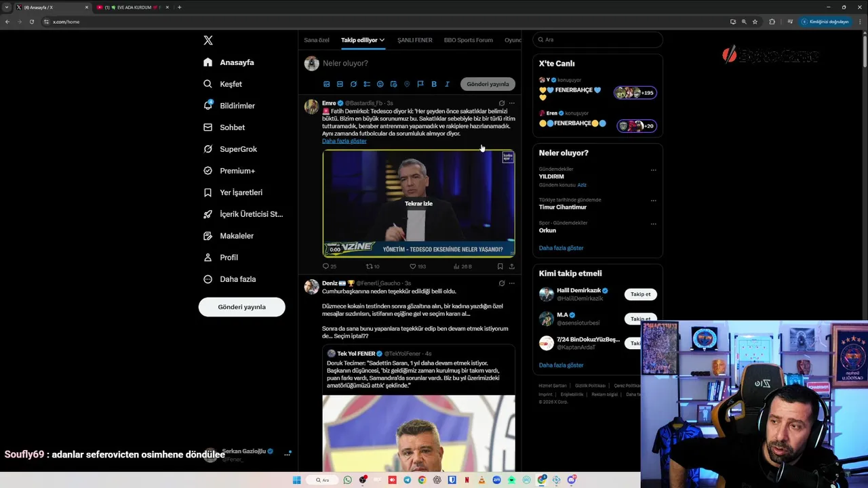Open the browser extensions puzzle icon
868x488 pixels.
[772, 22]
